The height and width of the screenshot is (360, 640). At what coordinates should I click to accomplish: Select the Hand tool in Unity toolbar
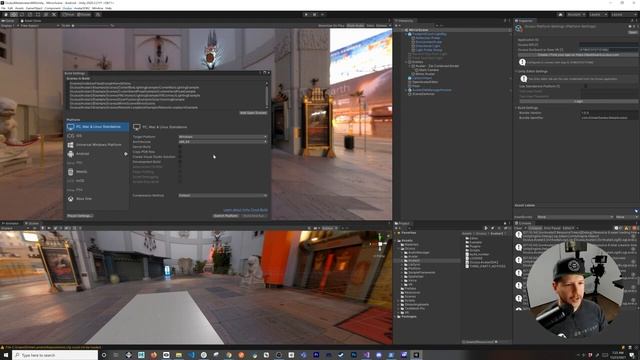point(6,14)
